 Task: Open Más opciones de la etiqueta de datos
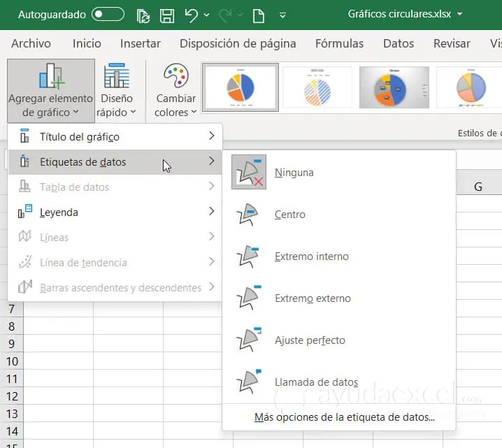(345, 417)
